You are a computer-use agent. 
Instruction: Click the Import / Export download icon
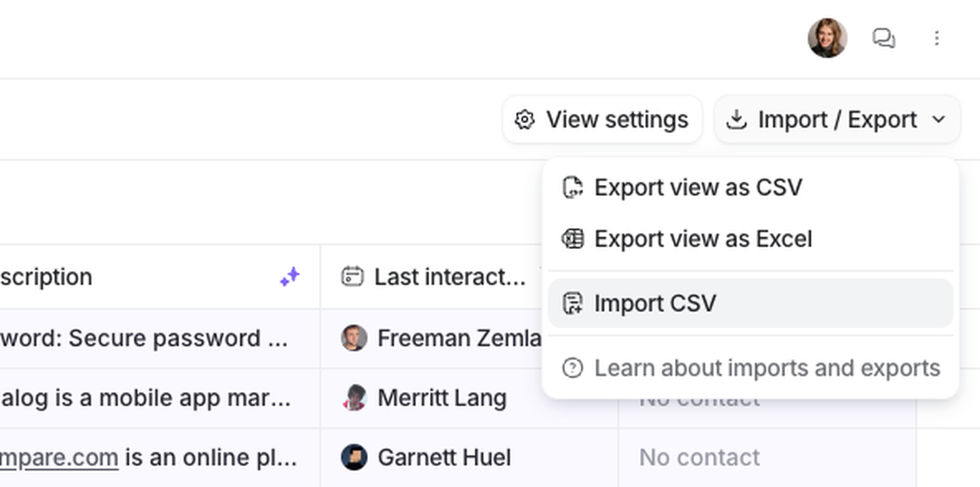coord(737,120)
